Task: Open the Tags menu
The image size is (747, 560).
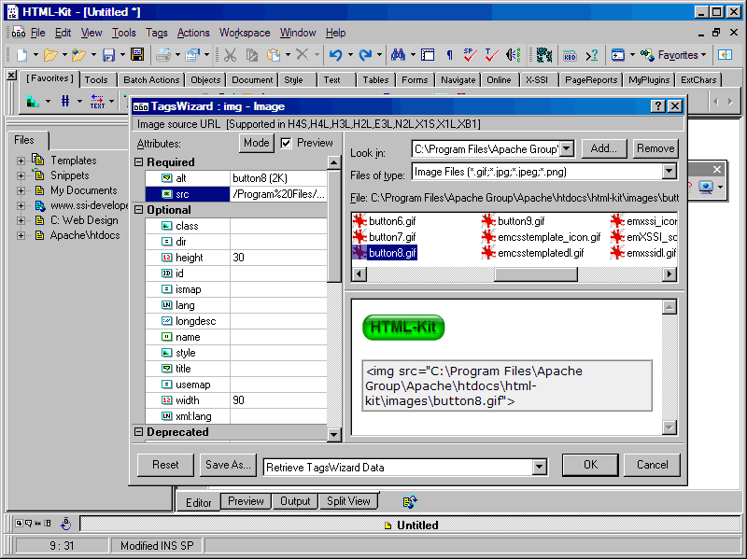Action: point(156,33)
